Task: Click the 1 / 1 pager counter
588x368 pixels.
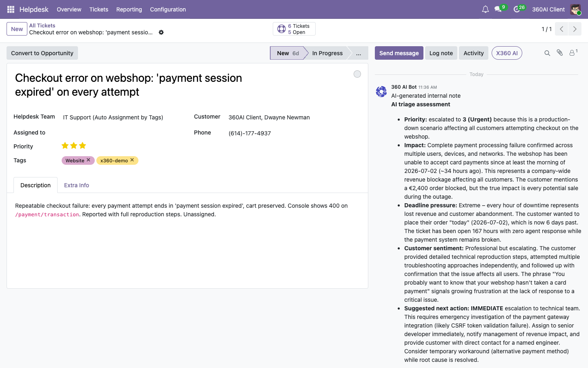Action: (x=546, y=29)
